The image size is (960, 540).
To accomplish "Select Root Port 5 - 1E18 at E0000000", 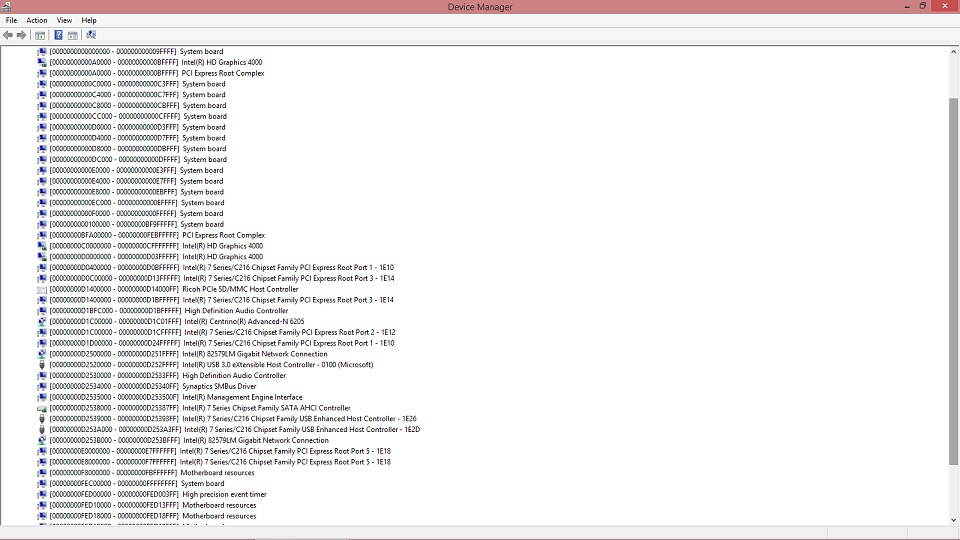I will coord(220,451).
